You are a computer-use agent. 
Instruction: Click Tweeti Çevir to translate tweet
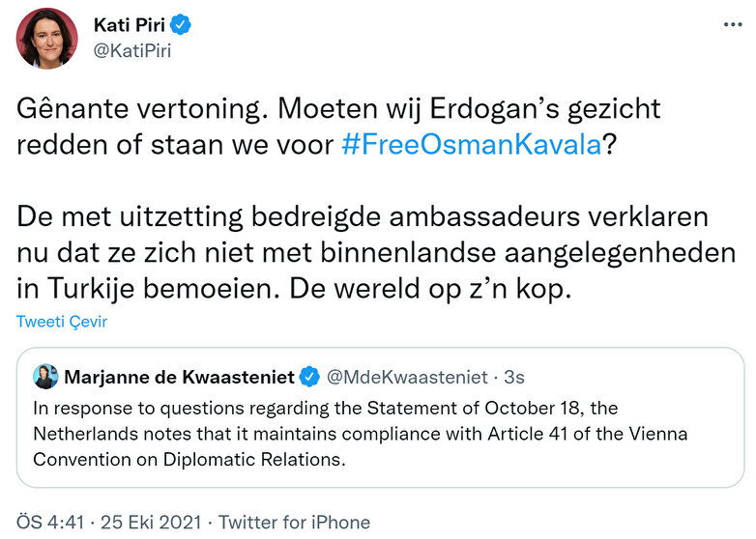tap(62, 322)
